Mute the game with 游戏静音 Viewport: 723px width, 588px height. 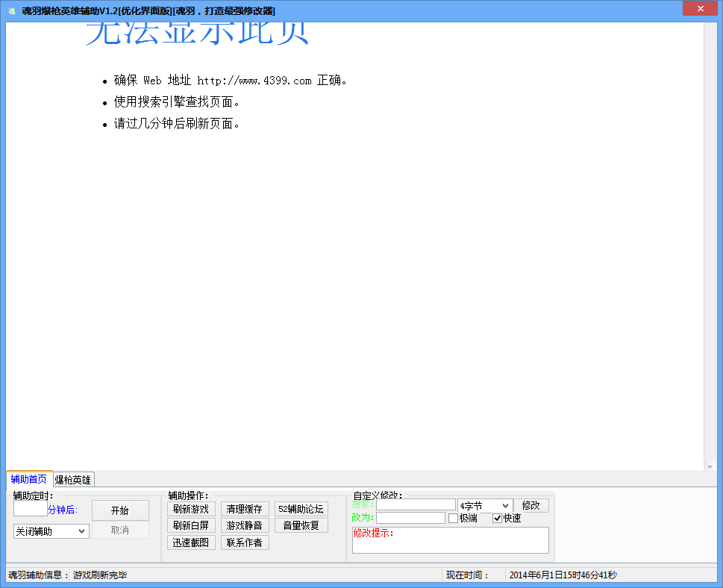[x=245, y=525]
